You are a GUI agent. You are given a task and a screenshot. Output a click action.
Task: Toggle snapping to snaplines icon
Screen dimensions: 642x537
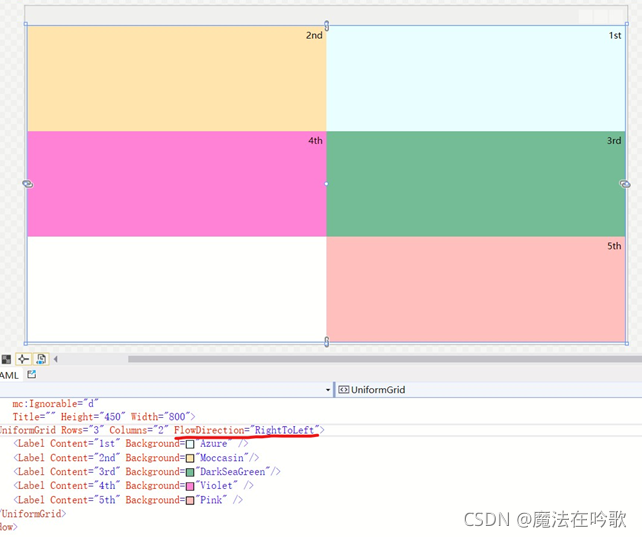[23, 359]
